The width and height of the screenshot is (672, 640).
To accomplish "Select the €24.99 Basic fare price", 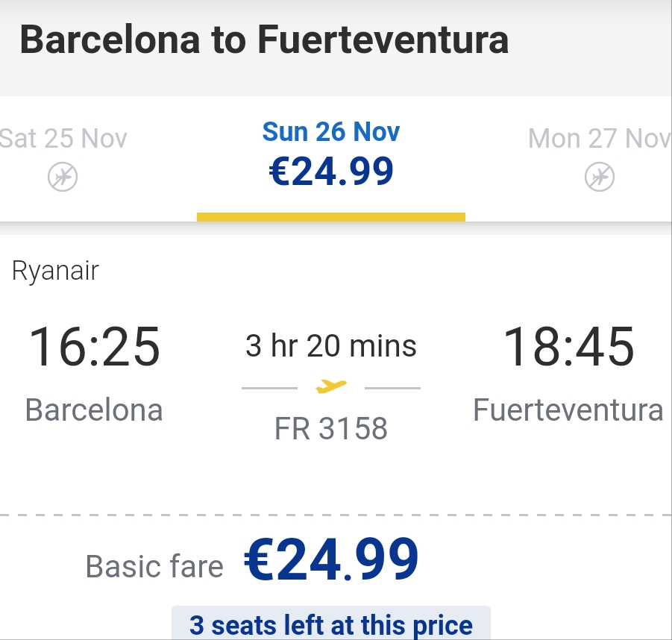I will [331, 559].
